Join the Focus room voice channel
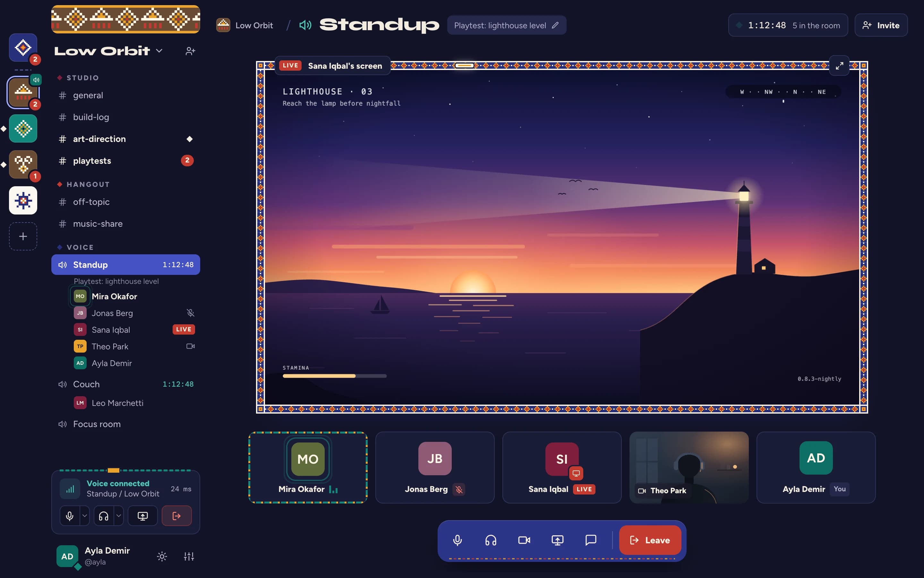 pyautogui.click(x=126, y=424)
